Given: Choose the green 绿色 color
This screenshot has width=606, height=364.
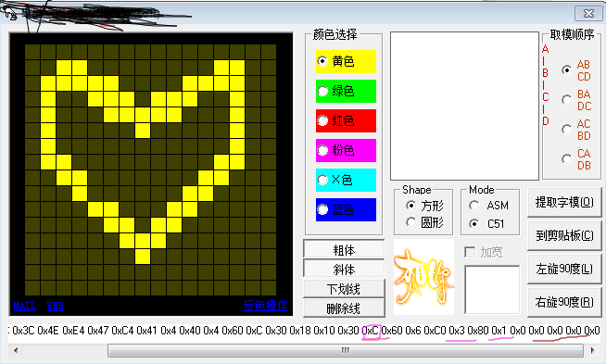Looking at the screenshot, I should pyautogui.click(x=346, y=91).
